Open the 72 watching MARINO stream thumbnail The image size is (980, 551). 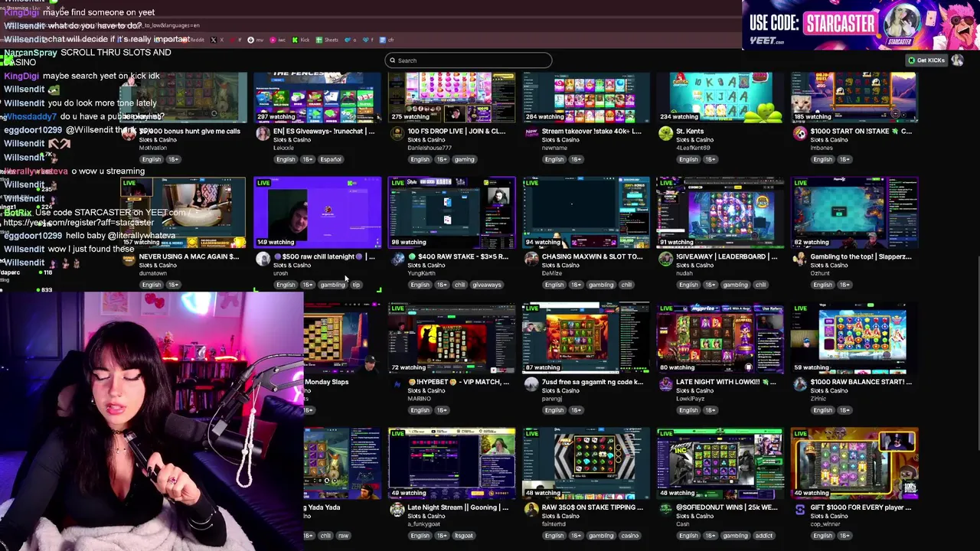(452, 337)
